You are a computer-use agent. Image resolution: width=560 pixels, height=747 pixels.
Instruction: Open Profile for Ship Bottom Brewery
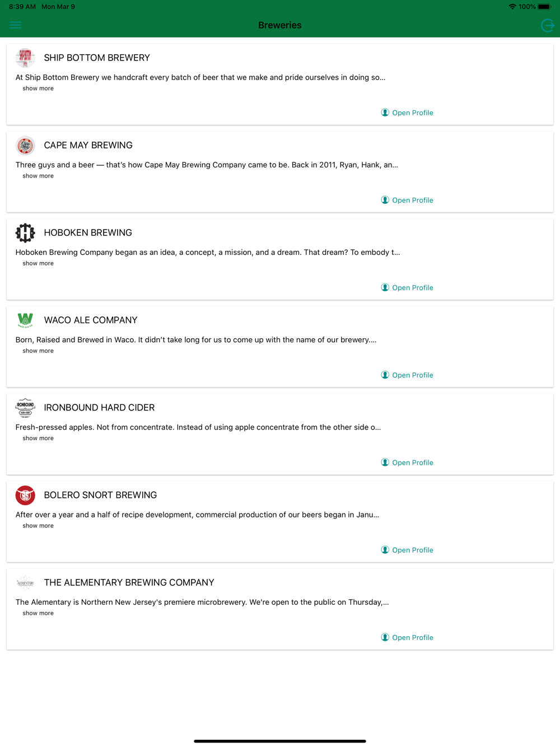(x=407, y=113)
